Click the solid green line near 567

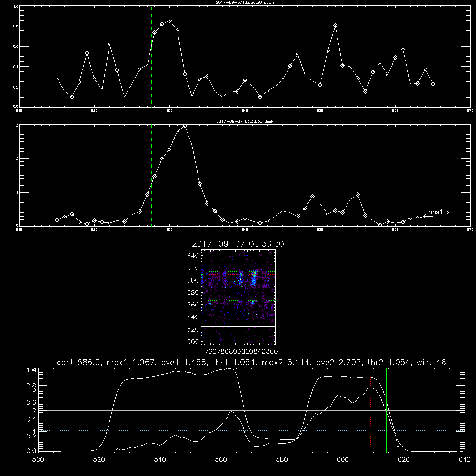coord(242,410)
